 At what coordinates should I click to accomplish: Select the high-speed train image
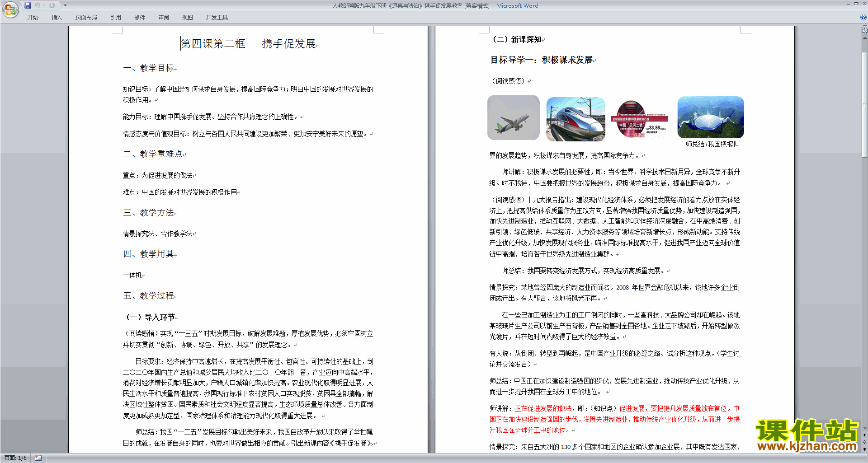pyautogui.click(x=576, y=119)
